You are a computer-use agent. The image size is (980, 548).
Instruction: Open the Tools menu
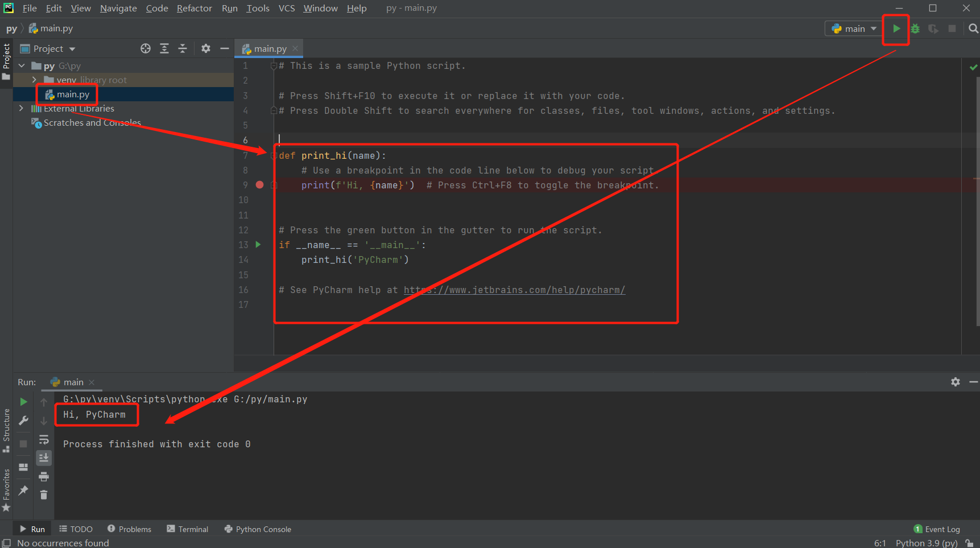(x=258, y=8)
